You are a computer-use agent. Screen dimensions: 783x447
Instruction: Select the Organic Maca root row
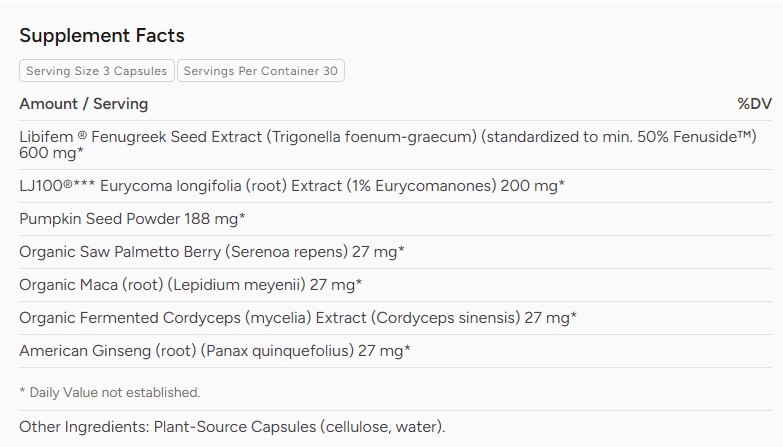tap(395, 285)
